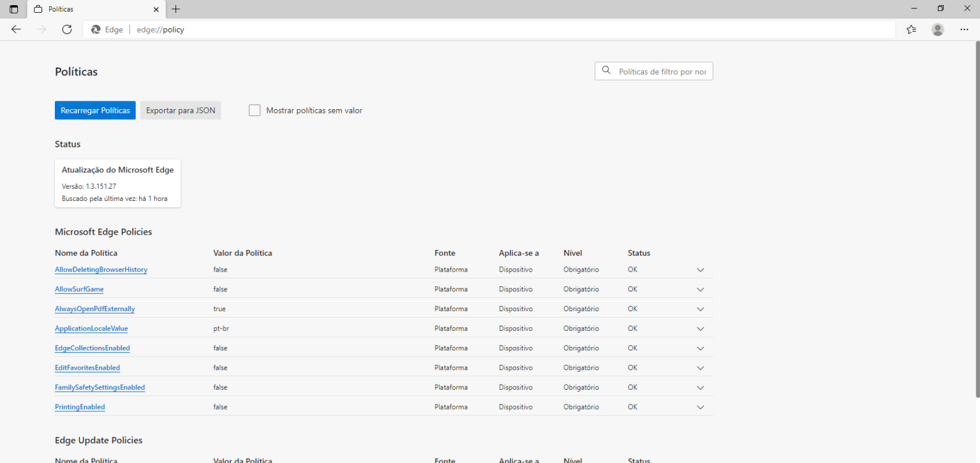Click the back navigation arrow
980x463 pixels.
[x=15, y=29]
